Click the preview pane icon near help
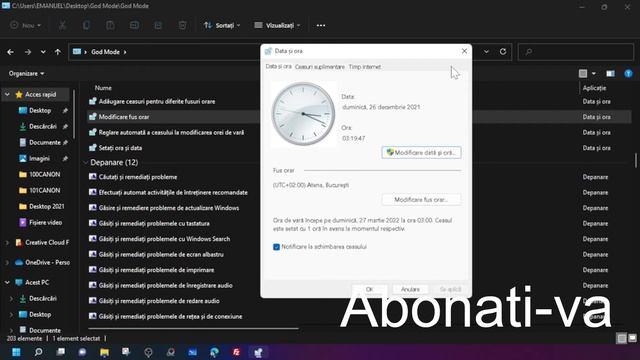This screenshot has width=640, height=360. pyautogui.click(x=610, y=73)
